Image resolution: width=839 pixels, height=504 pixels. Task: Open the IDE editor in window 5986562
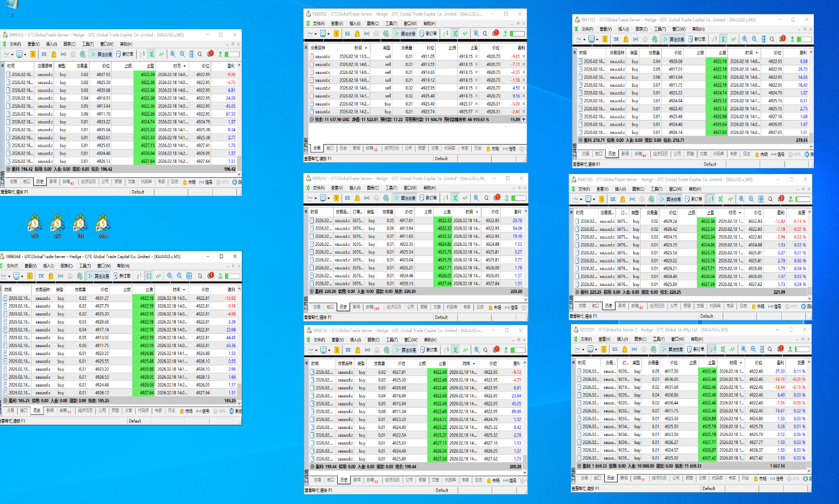pos(347,33)
